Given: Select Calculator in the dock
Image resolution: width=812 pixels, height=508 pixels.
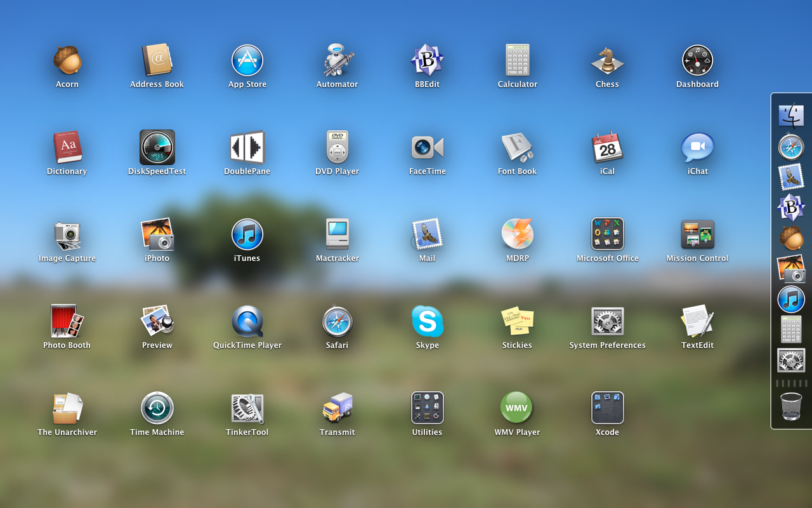Looking at the screenshot, I should [x=791, y=330].
